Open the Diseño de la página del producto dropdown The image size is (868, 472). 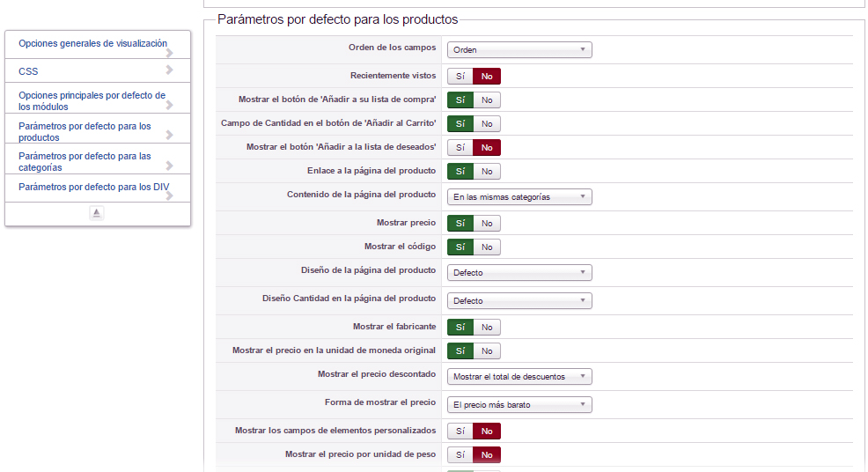pyautogui.click(x=519, y=273)
